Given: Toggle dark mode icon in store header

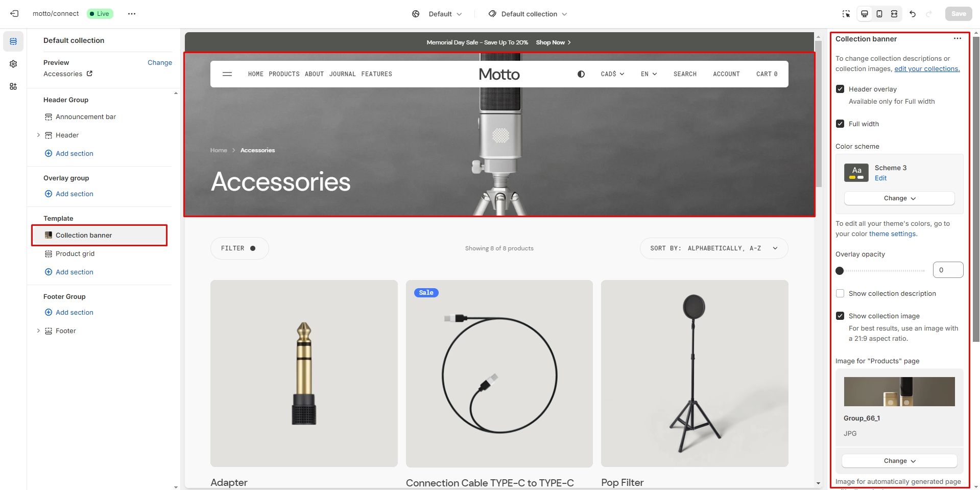Looking at the screenshot, I should pos(581,74).
